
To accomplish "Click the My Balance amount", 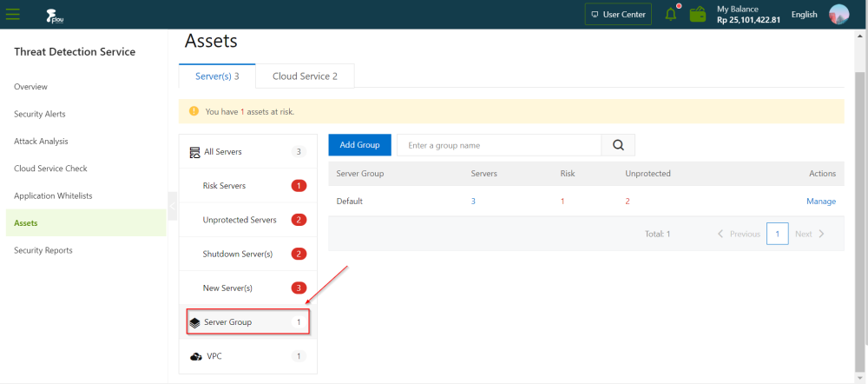I will 748,20.
